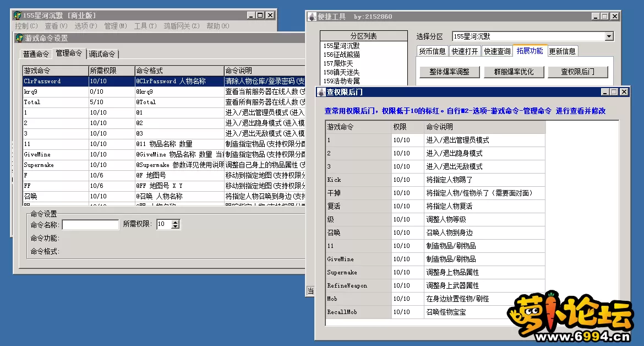This screenshot has height=346, width=644.
Task: Expand the 选择分区 dropdown arrow
Action: pos(609,36)
